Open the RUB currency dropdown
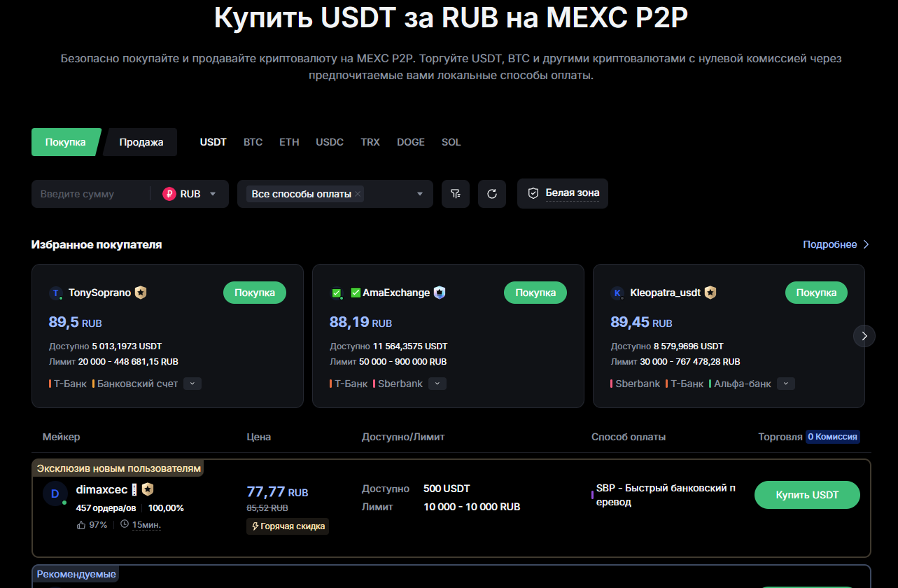Image resolution: width=898 pixels, height=588 pixels. 190,194
